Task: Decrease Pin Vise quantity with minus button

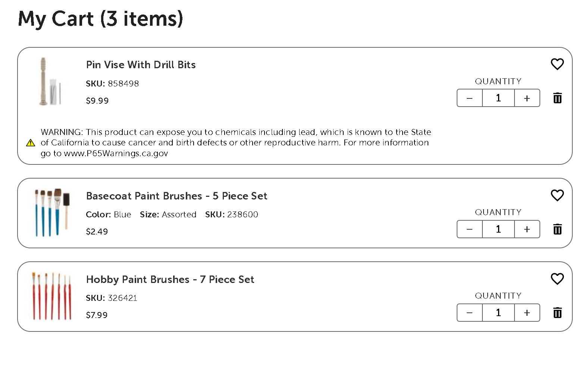Action: (x=470, y=98)
